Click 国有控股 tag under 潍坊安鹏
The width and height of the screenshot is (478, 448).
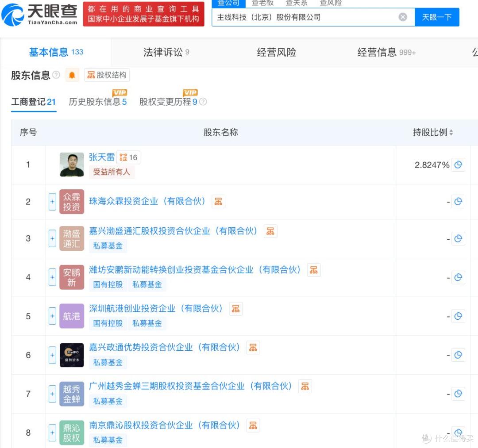click(x=108, y=285)
